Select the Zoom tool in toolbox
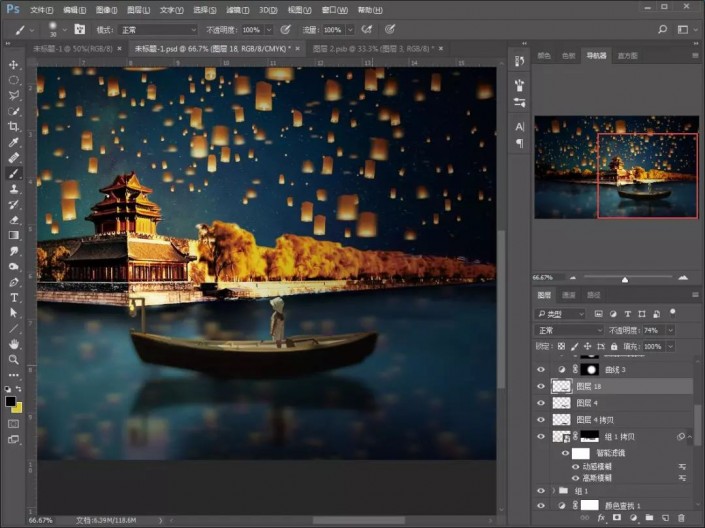The height and width of the screenshot is (528, 705). tap(13, 359)
